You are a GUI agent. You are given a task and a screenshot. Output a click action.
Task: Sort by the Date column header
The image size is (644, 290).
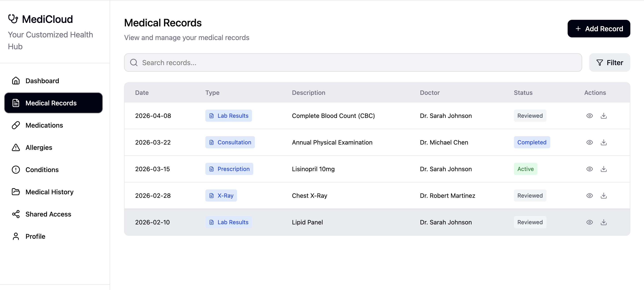(142, 93)
